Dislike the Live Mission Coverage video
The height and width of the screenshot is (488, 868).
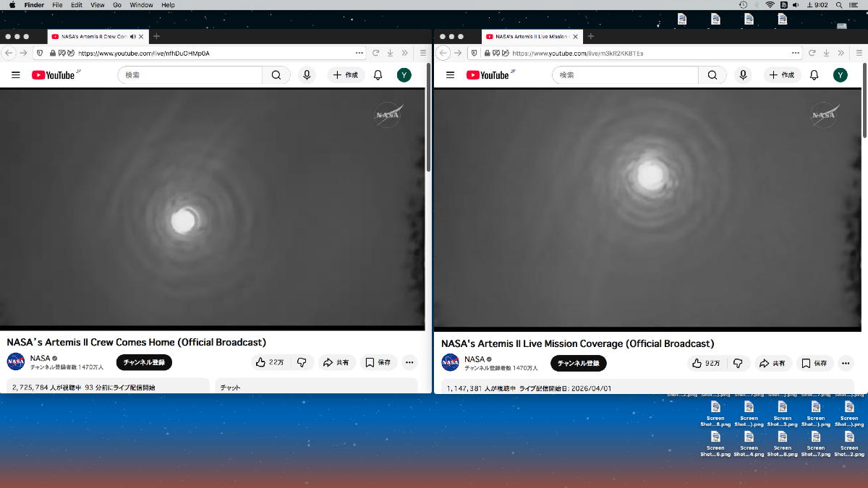pyautogui.click(x=738, y=363)
